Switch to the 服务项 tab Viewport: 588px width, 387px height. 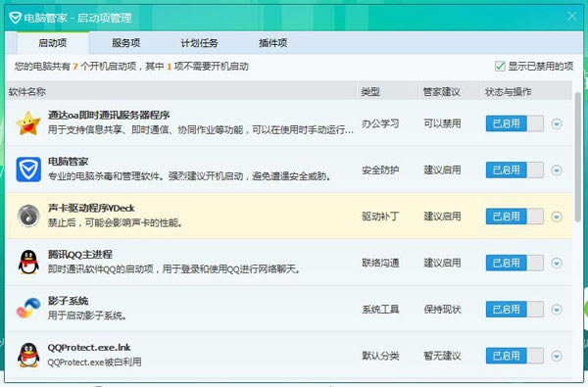point(126,43)
